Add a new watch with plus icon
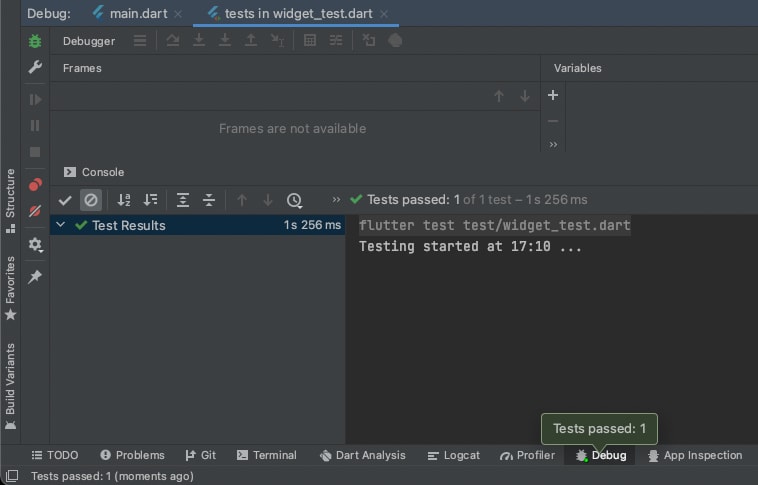Image resolution: width=758 pixels, height=485 pixels. (x=553, y=95)
